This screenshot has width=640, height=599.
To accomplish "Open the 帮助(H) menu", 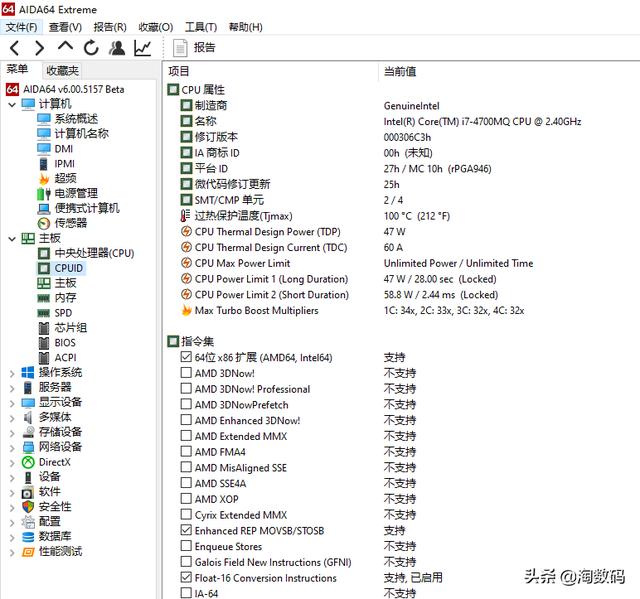I will click(246, 27).
